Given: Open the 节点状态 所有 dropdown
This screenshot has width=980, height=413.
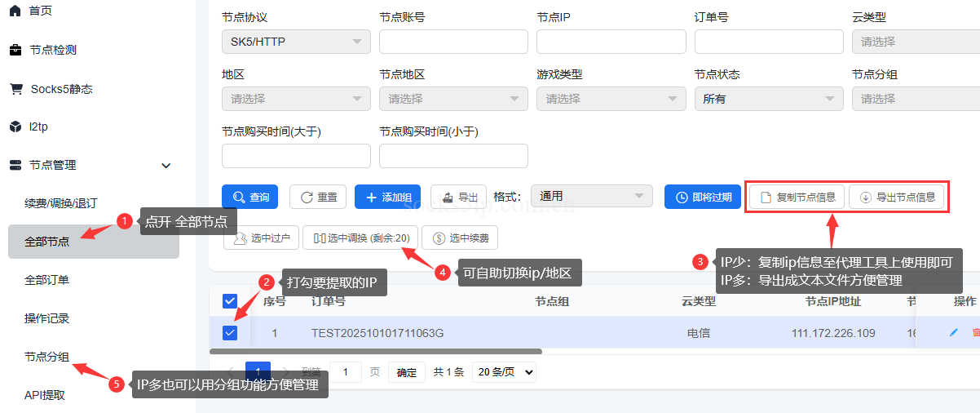Looking at the screenshot, I should tap(769, 99).
